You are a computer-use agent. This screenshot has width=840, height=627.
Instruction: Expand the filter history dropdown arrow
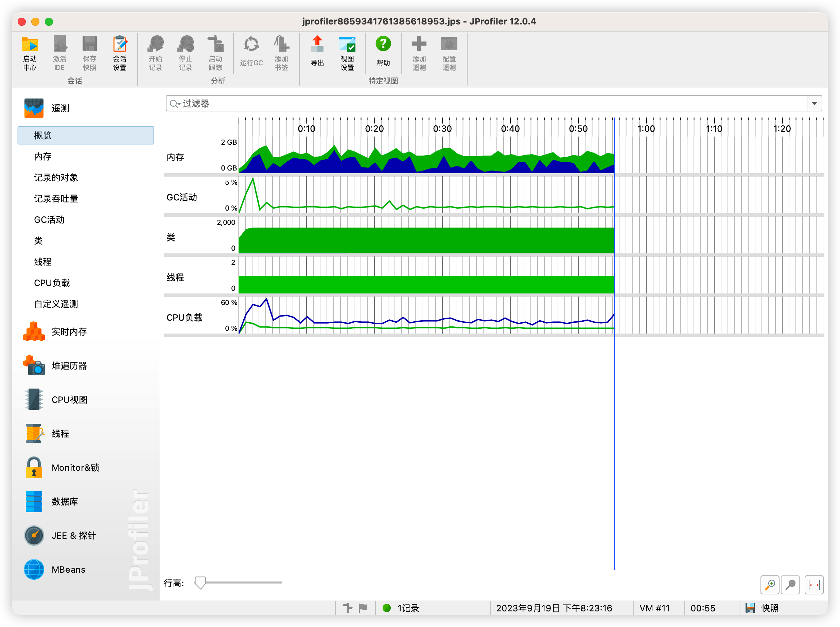[814, 104]
